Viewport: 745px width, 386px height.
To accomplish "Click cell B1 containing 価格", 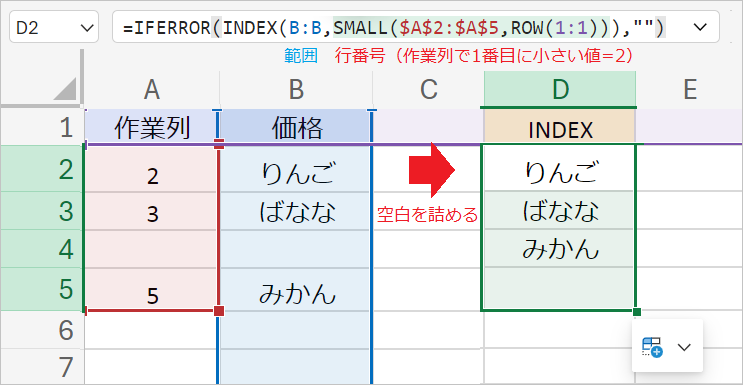I will pyautogui.click(x=296, y=127).
